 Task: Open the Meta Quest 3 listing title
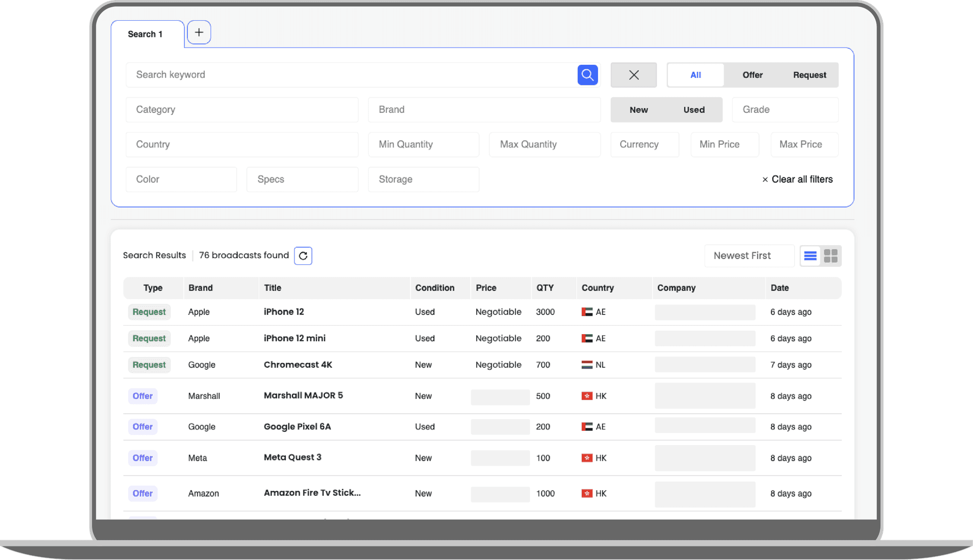tap(292, 457)
